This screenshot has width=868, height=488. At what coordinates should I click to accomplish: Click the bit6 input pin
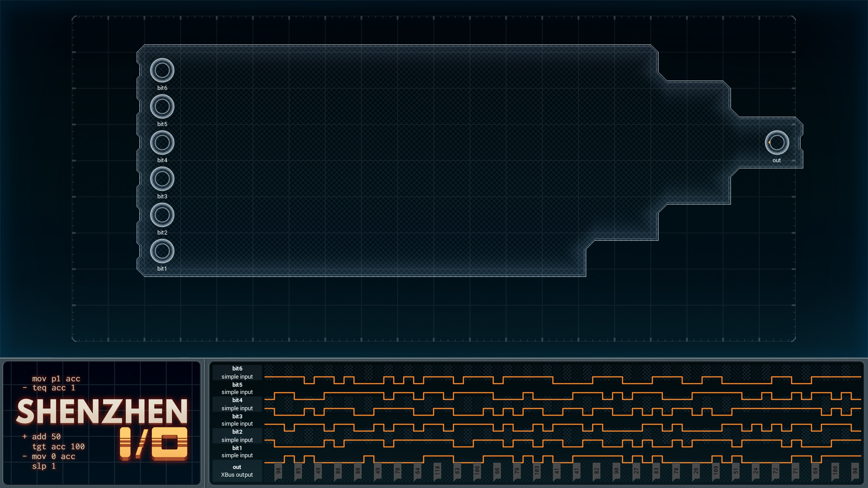[x=162, y=70]
